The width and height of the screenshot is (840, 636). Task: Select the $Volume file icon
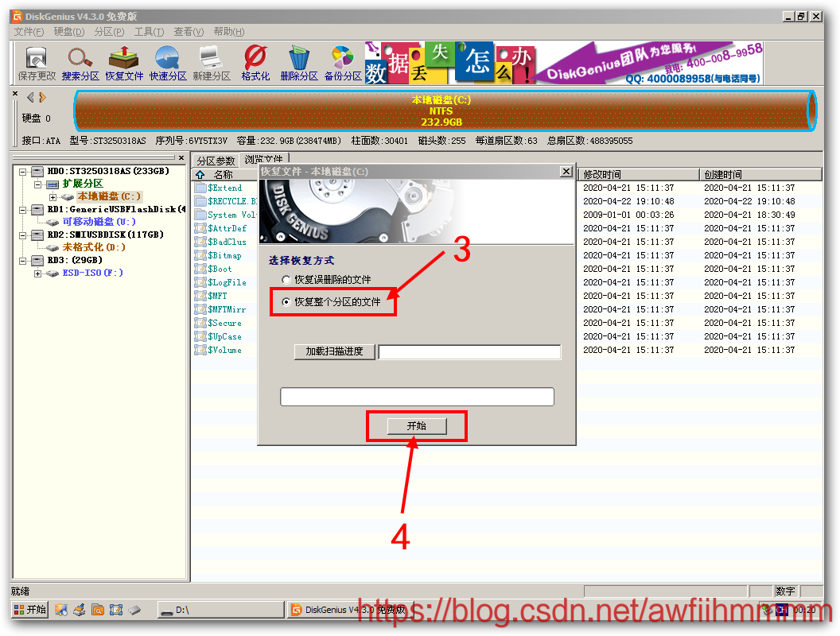pos(200,350)
